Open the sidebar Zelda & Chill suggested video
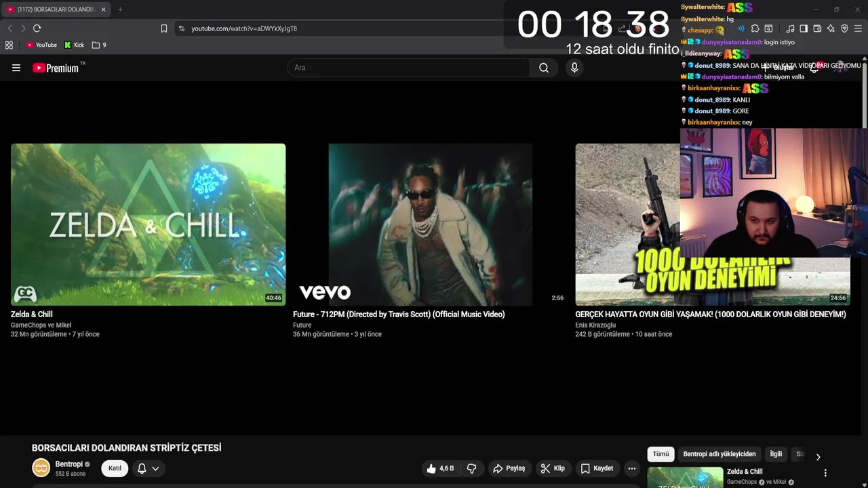 coord(685,478)
